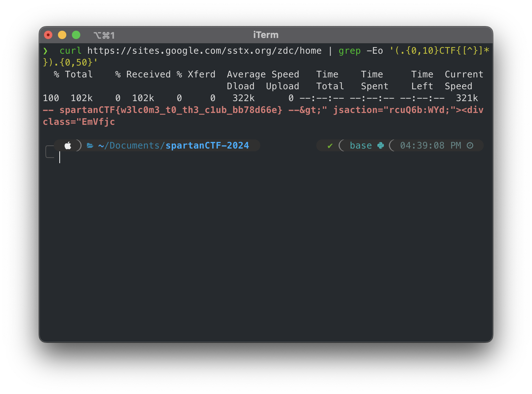
Task: Click at the blinking cursor input line
Action: 60,157
